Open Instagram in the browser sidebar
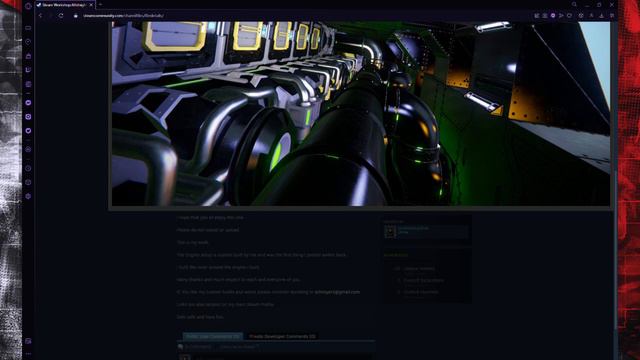The image size is (640, 360). (28, 117)
